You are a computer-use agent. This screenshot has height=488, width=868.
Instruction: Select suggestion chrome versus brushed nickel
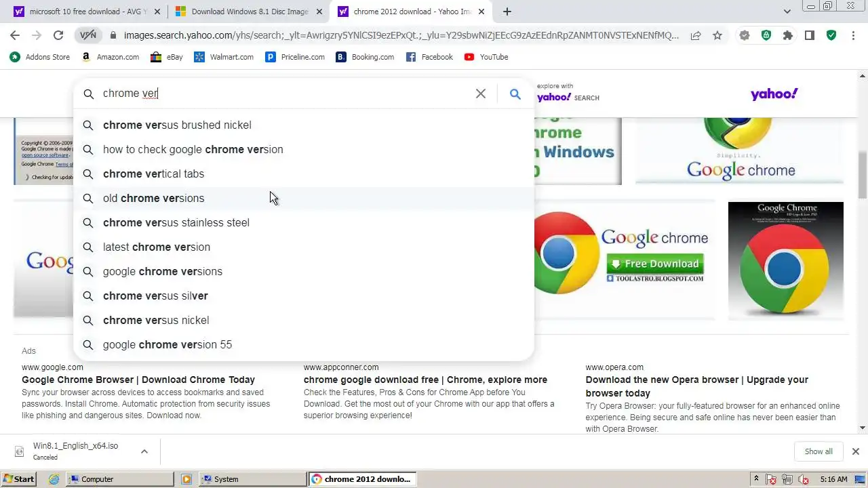coord(304,125)
